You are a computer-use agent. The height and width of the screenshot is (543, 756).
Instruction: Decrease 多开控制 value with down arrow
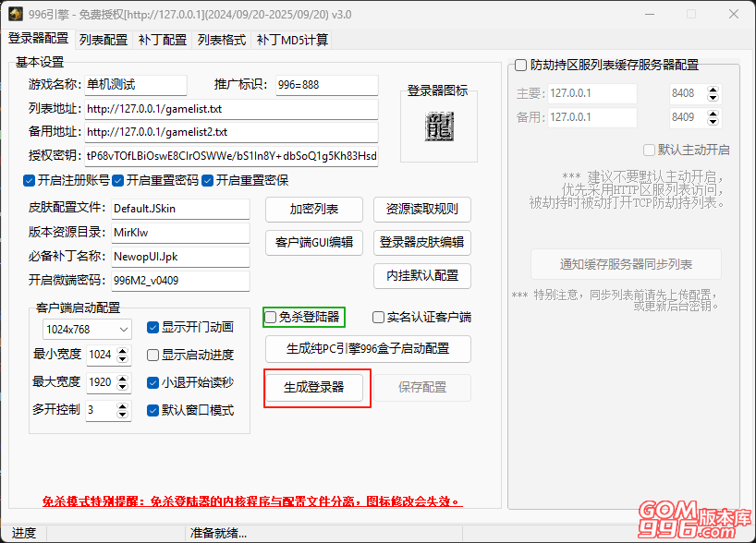click(x=124, y=414)
